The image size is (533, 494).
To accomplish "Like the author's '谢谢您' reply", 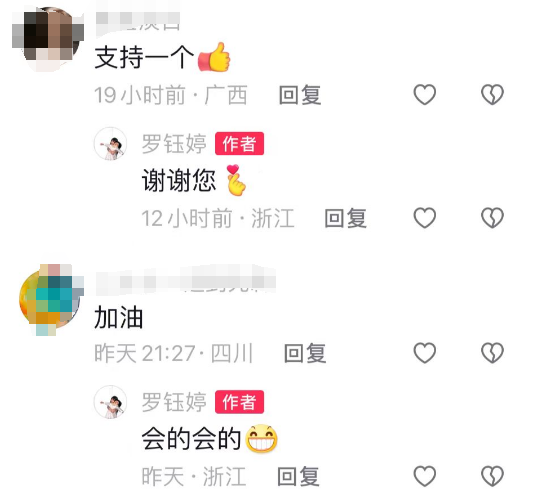I will pyautogui.click(x=425, y=218).
